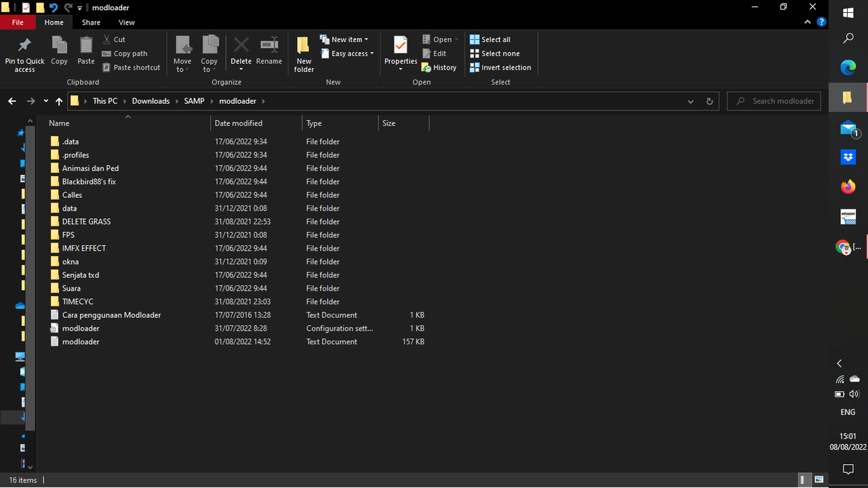Viewport: 868px width, 488px height.
Task: Click the Forward navigation arrow
Action: coord(31,101)
